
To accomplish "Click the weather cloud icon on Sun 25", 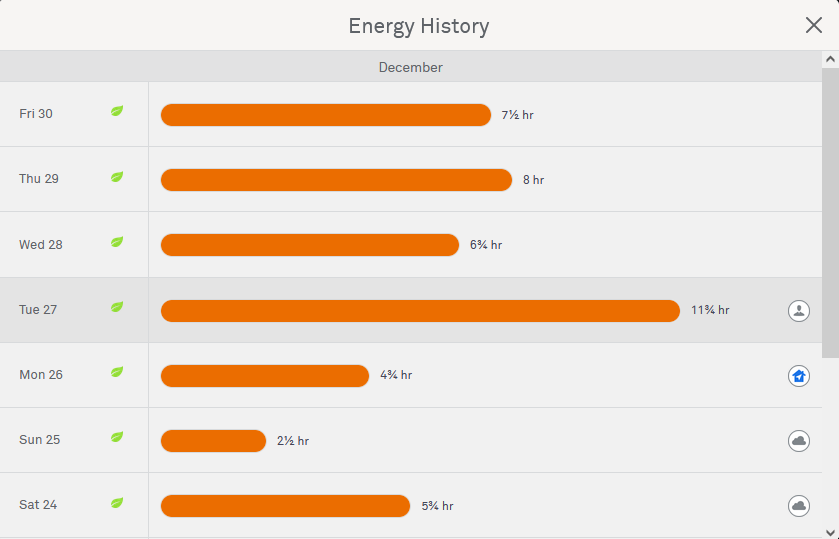I will coord(798,441).
